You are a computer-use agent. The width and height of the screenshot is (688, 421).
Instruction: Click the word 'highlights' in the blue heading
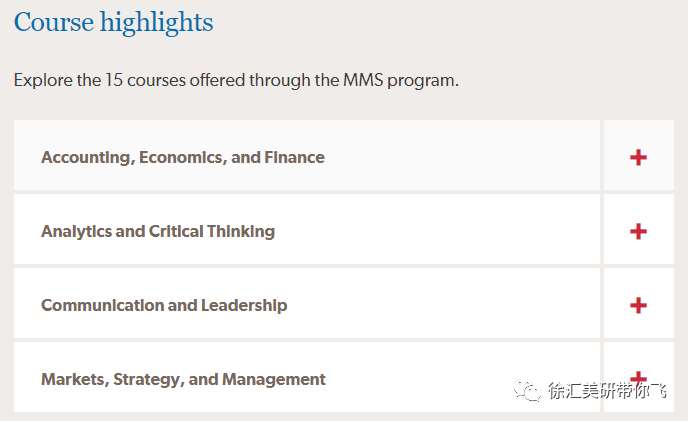(157, 22)
